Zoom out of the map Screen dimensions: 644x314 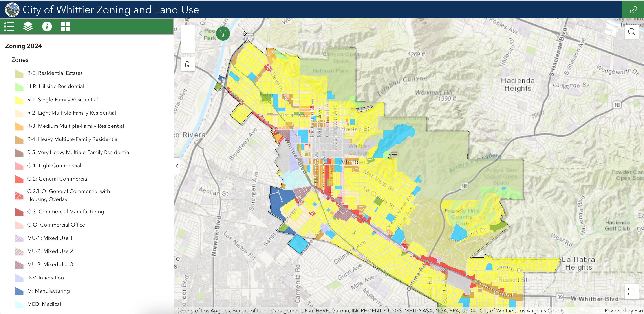pos(188,46)
